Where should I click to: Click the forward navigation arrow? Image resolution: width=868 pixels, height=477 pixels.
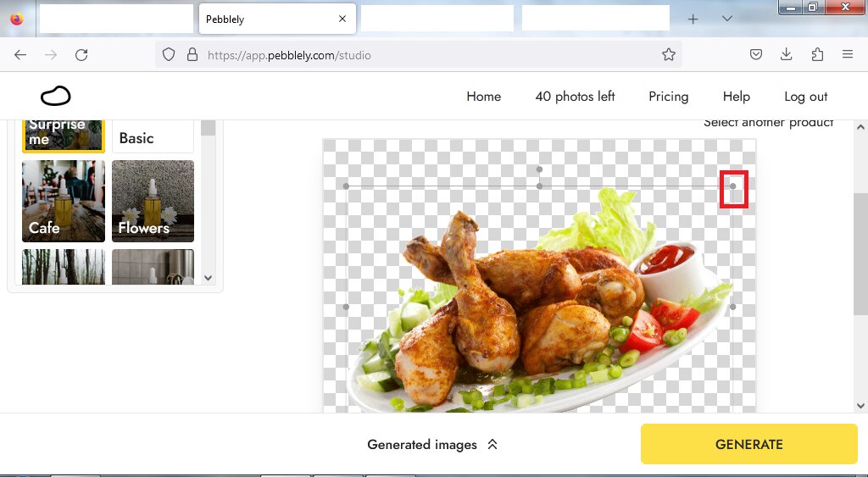point(51,55)
